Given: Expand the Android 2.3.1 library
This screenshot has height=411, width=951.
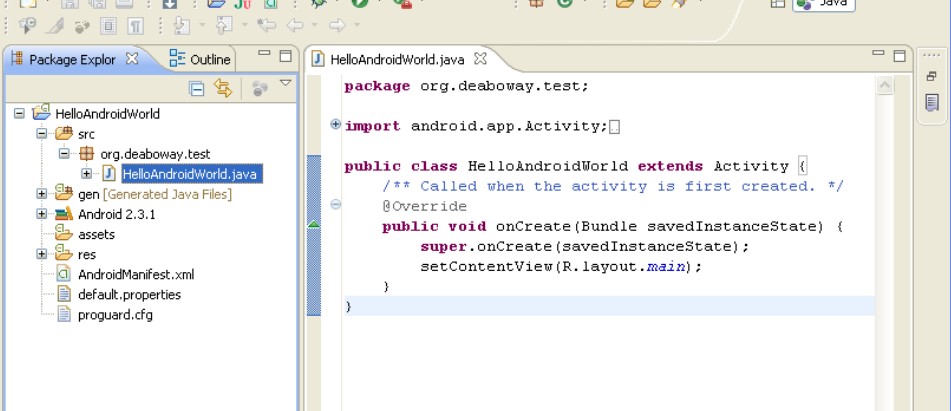Looking at the screenshot, I should [x=41, y=214].
